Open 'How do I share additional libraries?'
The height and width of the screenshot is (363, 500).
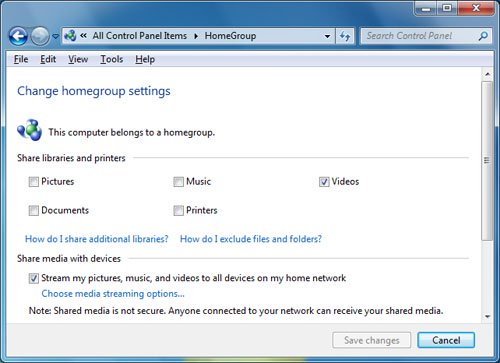97,239
